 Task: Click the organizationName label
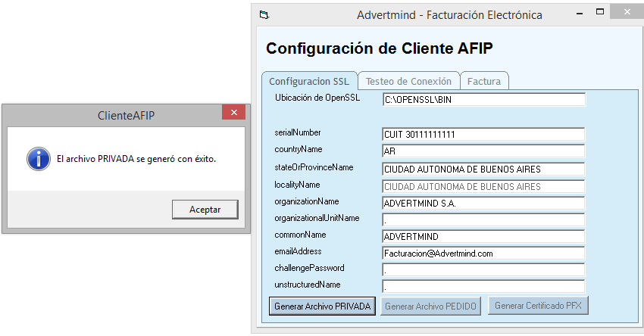(x=307, y=201)
